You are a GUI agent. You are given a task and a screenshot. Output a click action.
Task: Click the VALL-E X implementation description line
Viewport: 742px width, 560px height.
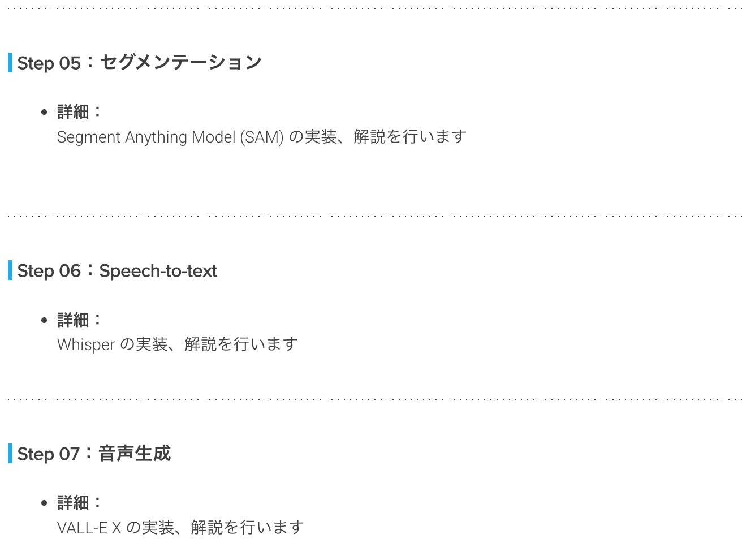point(180,528)
